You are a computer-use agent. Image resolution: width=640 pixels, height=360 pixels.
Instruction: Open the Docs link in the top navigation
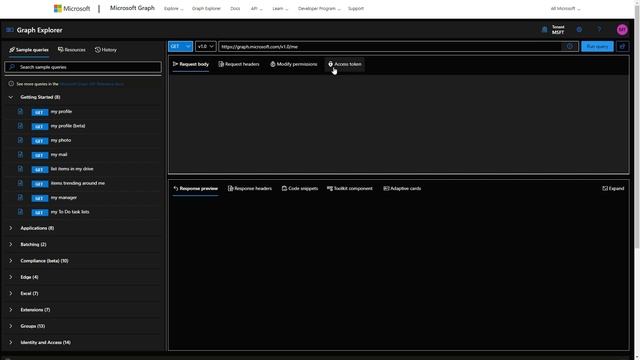(x=235, y=9)
